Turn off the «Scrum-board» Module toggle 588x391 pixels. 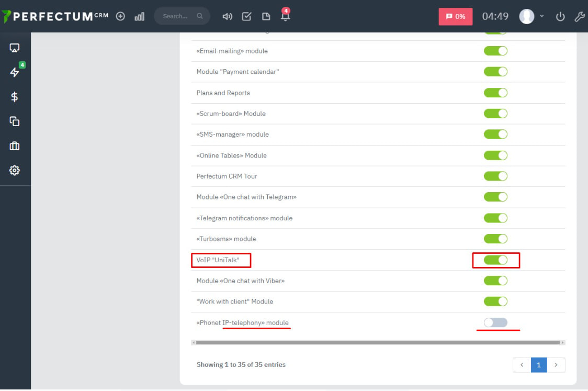tap(495, 114)
